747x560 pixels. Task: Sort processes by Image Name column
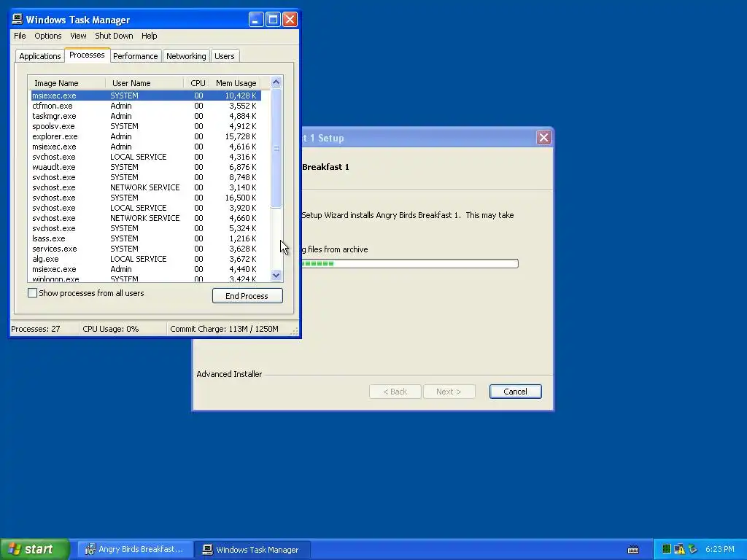coord(66,83)
